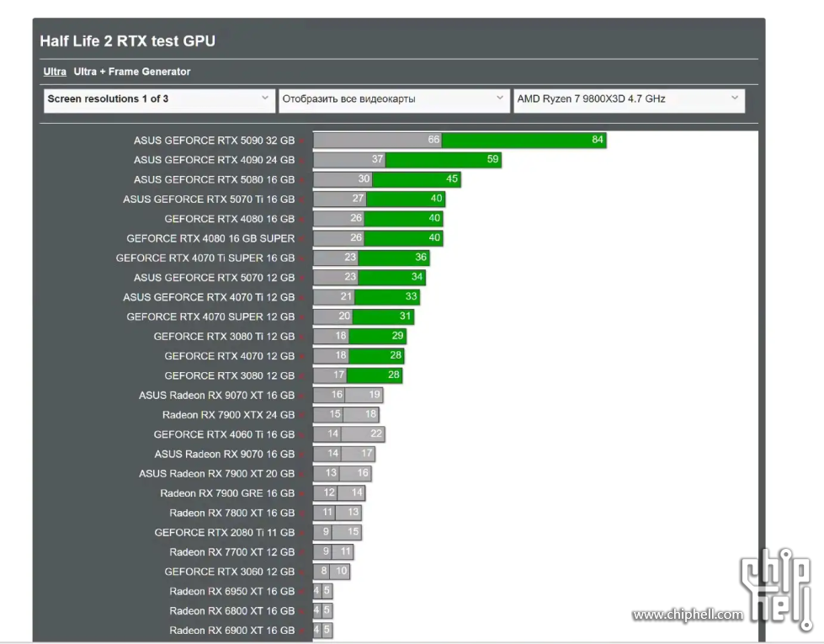Open the 'Отобразить все видеокарты' dropdown
The image size is (824, 644).
tap(394, 100)
